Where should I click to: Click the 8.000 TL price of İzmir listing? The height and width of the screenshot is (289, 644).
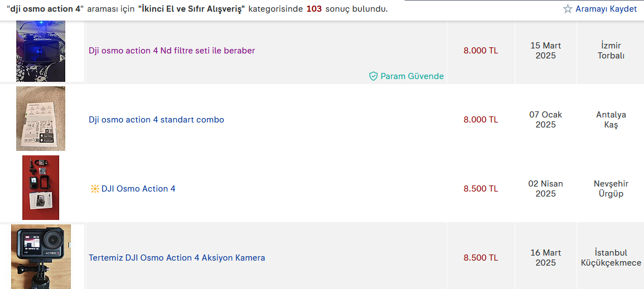click(481, 51)
